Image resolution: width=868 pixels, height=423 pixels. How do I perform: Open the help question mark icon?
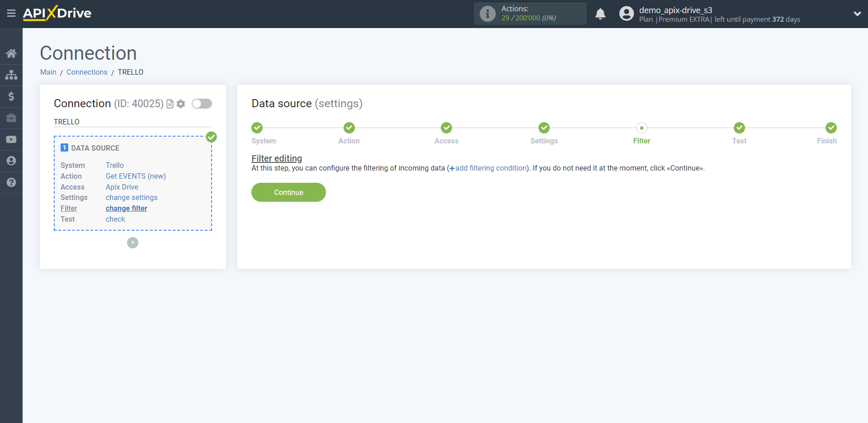click(x=11, y=182)
